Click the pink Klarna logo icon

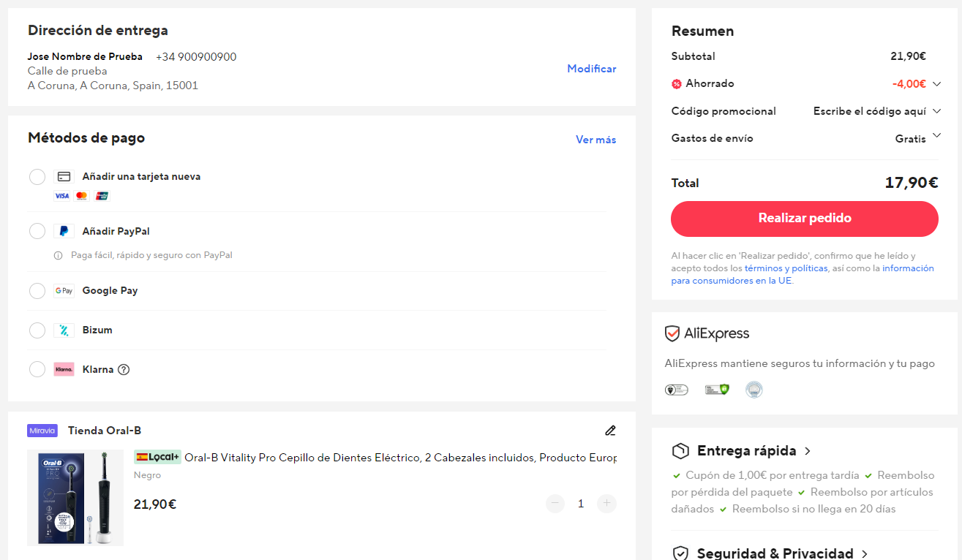click(64, 369)
